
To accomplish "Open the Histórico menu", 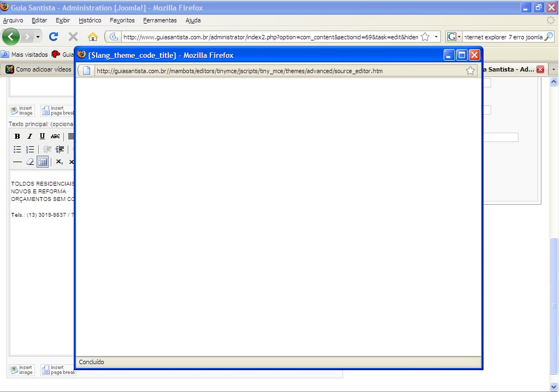I will pyautogui.click(x=90, y=20).
